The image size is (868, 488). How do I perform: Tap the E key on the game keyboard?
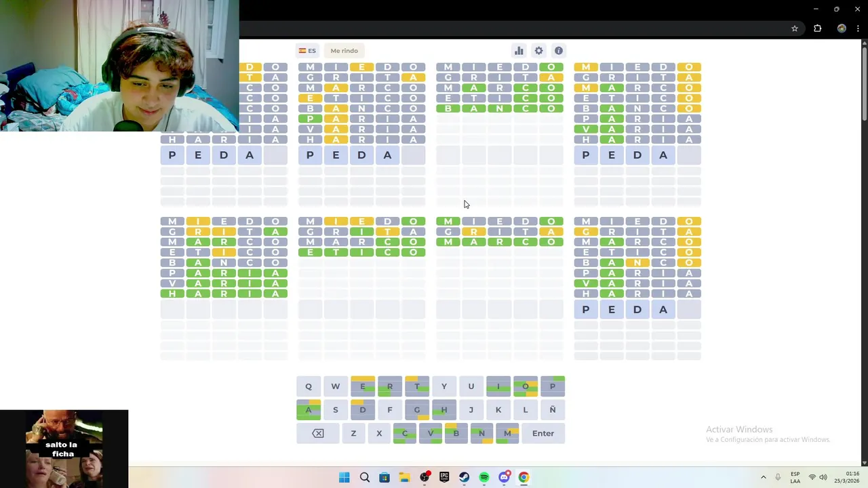click(x=363, y=386)
